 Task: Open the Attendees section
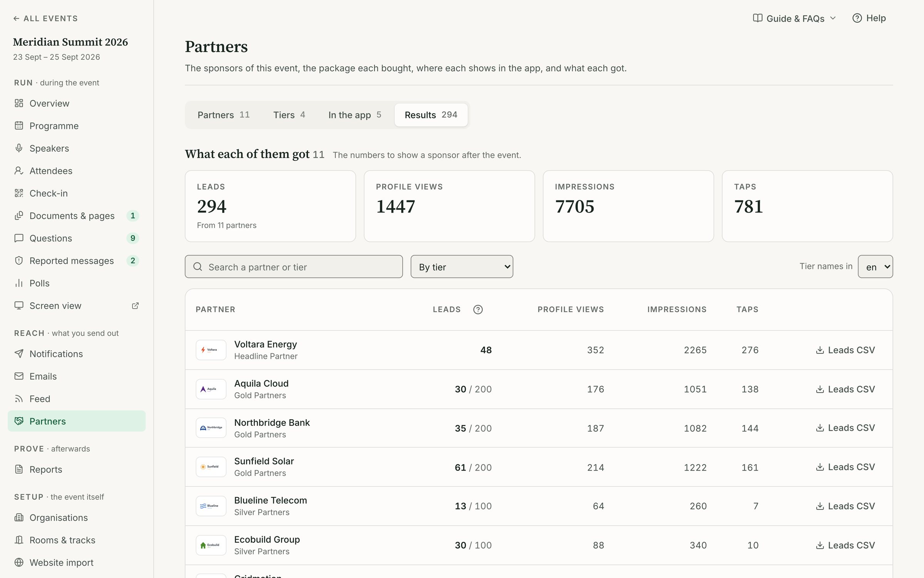(77, 171)
